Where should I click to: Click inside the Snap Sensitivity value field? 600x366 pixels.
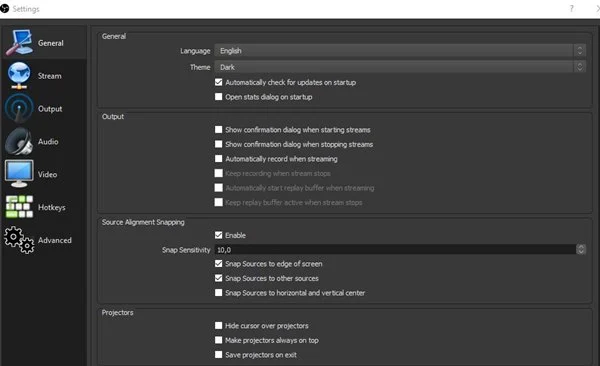(395, 250)
